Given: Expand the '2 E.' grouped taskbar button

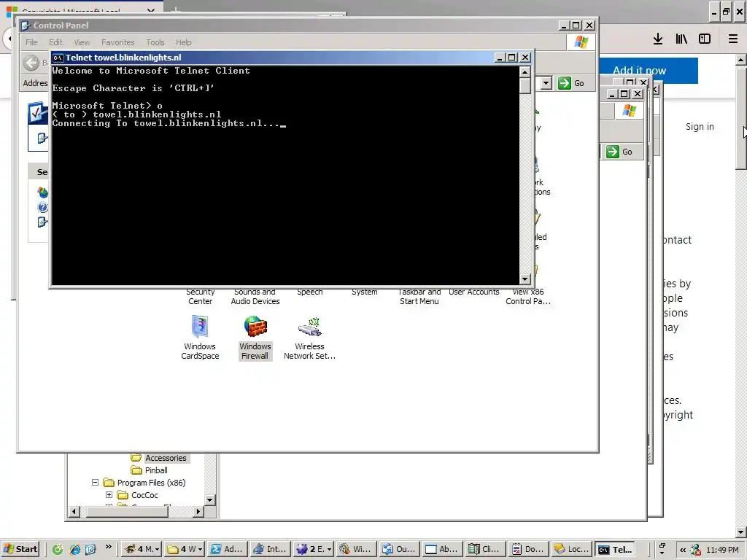Looking at the screenshot, I should [313, 549].
